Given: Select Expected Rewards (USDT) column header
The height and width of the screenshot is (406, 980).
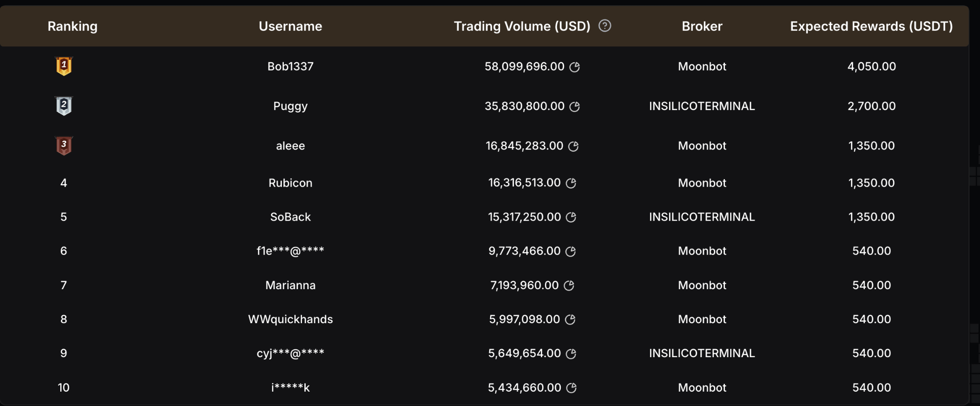Looking at the screenshot, I should pyautogui.click(x=871, y=26).
